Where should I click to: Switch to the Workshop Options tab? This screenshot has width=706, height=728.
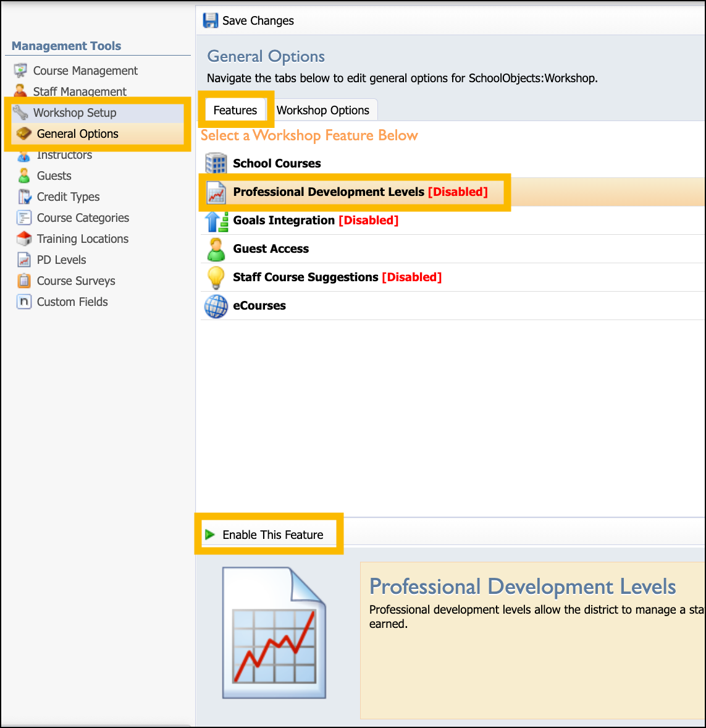click(323, 110)
